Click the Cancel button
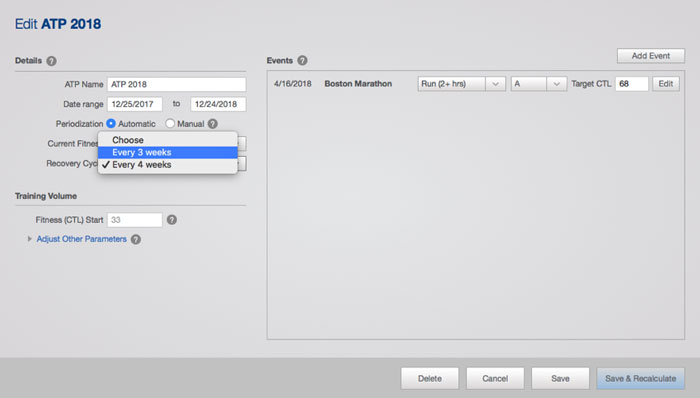The image size is (700, 398). [x=495, y=378]
